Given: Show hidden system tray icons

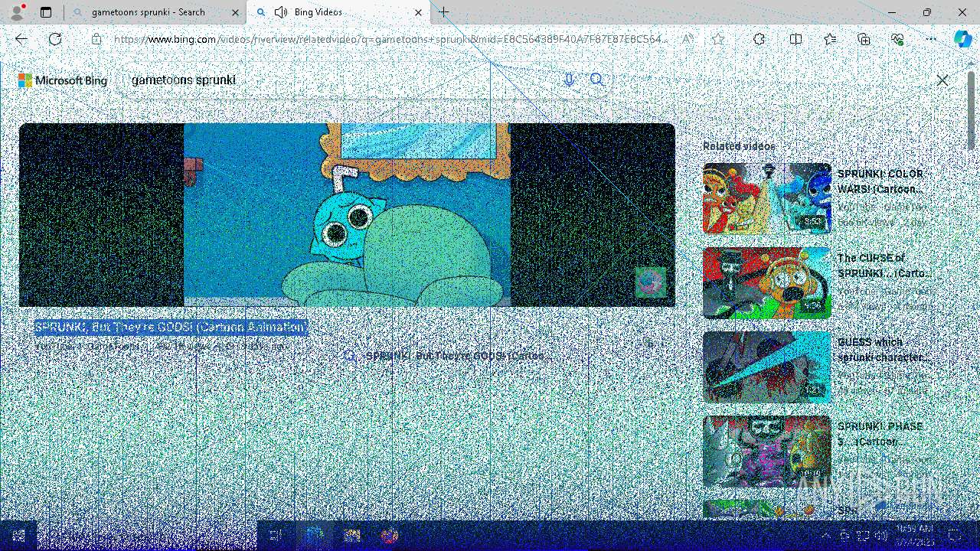Looking at the screenshot, I should pyautogui.click(x=826, y=536).
